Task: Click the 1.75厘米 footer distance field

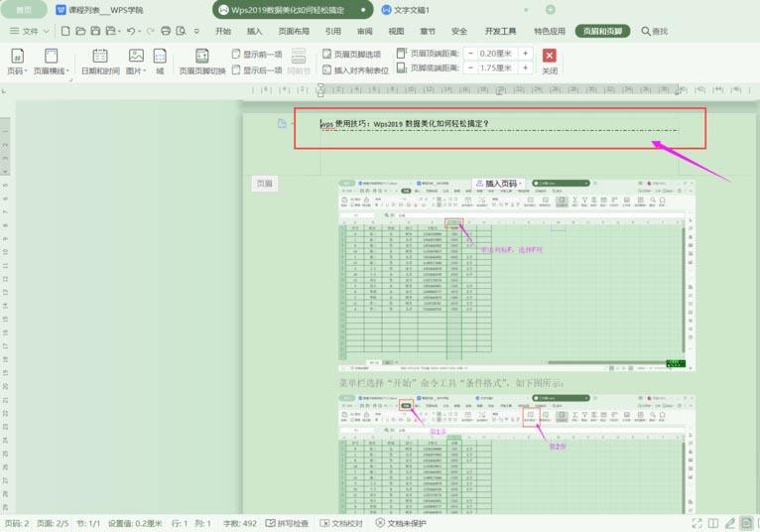Action: (x=498, y=67)
